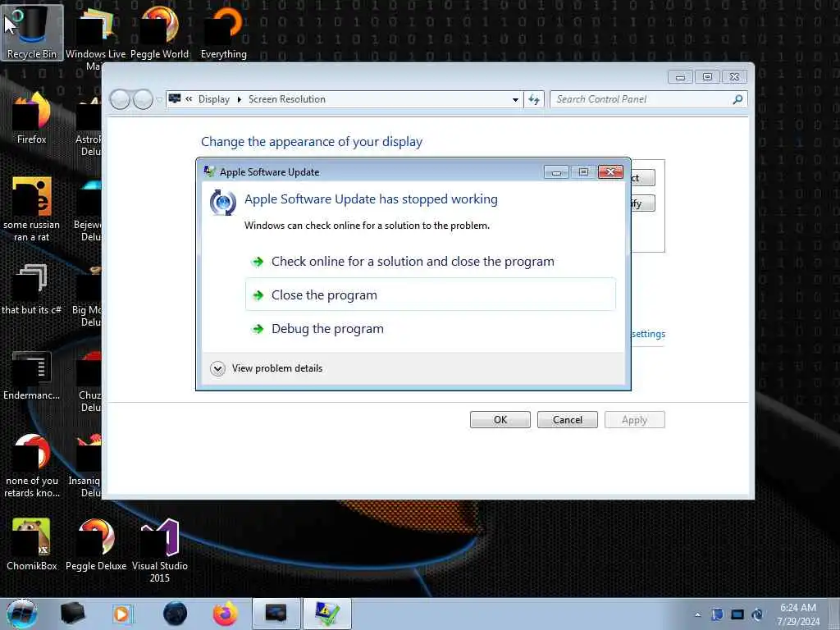Click the partially hidden settings link

(x=648, y=334)
